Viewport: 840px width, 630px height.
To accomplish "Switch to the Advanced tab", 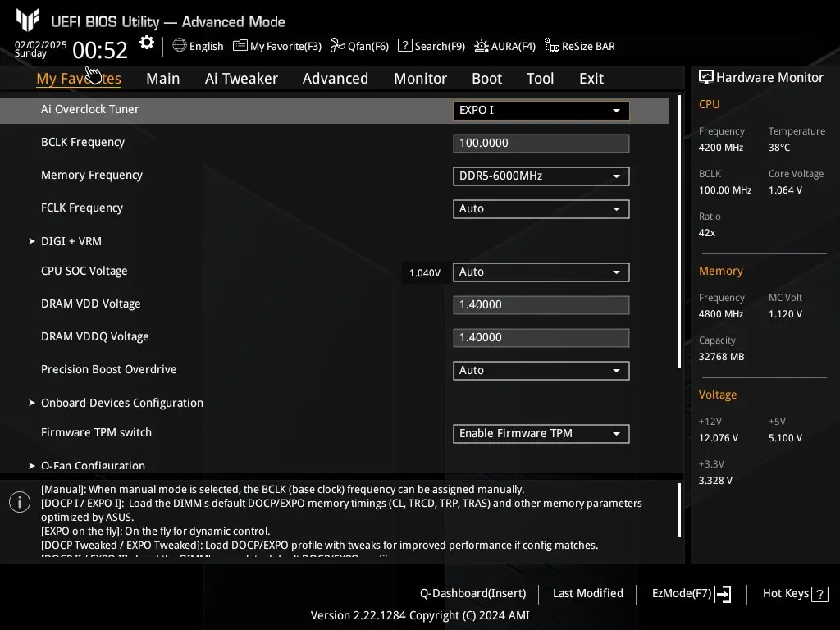I will [336, 79].
